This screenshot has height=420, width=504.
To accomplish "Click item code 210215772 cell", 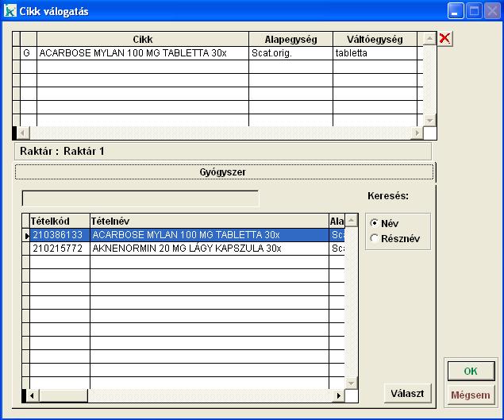I will (x=59, y=249).
